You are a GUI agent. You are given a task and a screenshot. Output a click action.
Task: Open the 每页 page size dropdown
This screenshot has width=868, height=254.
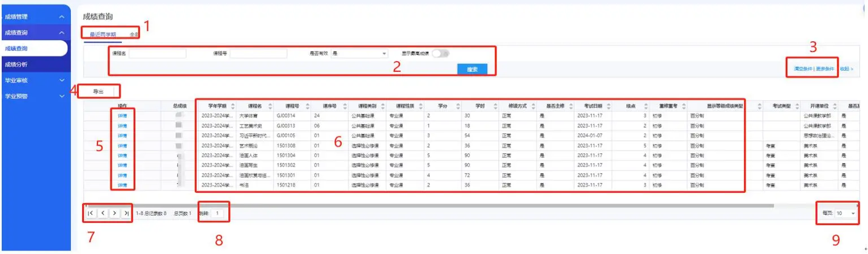pyautogui.click(x=846, y=213)
